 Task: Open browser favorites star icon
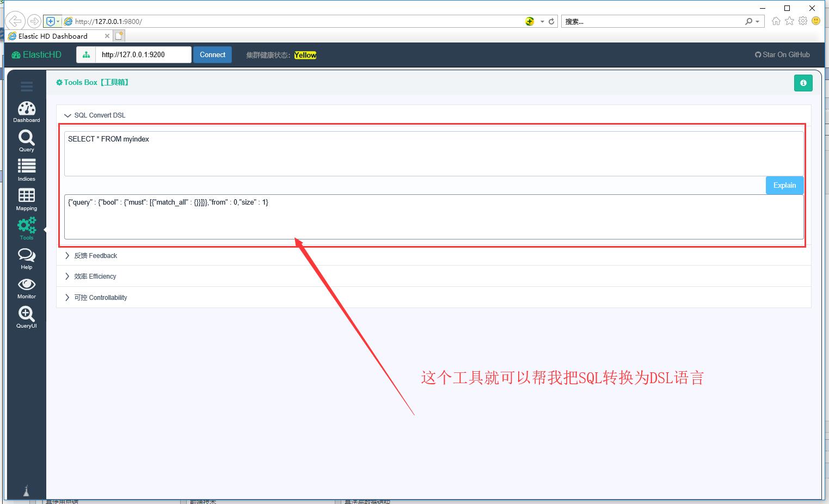[789, 21]
